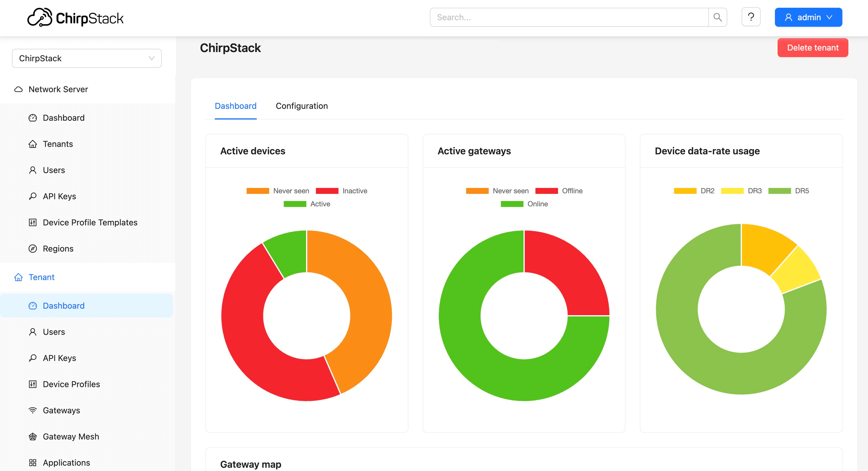
Task: Click the Gateways wifi icon
Action: coord(33,410)
